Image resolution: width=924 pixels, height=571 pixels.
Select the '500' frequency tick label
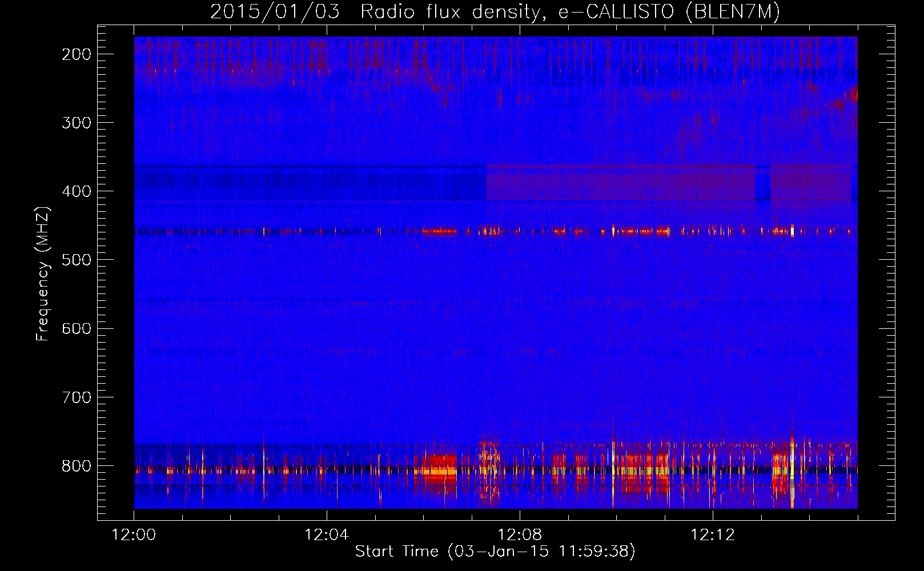coord(76,260)
